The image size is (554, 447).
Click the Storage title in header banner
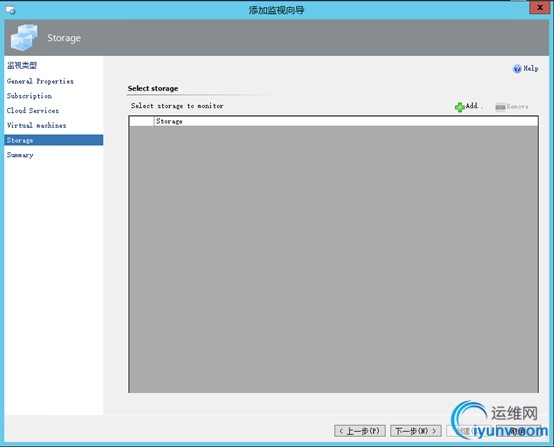[64, 38]
